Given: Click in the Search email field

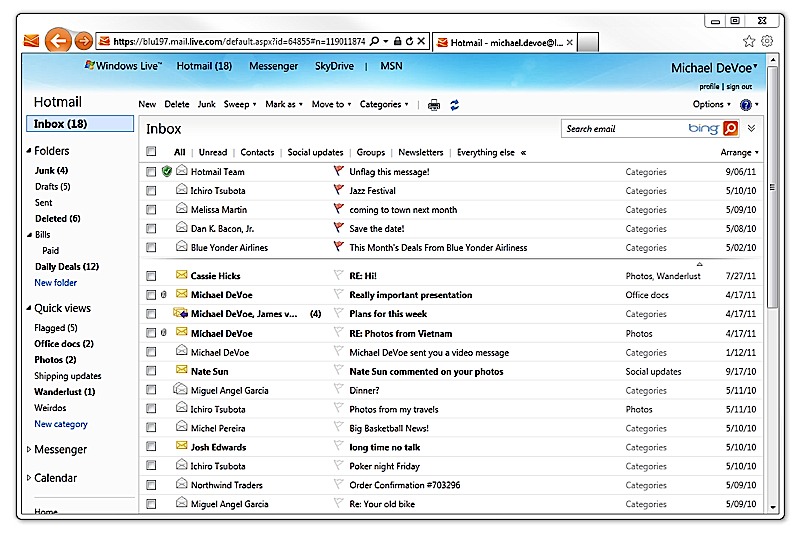Looking at the screenshot, I should click(623, 129).
